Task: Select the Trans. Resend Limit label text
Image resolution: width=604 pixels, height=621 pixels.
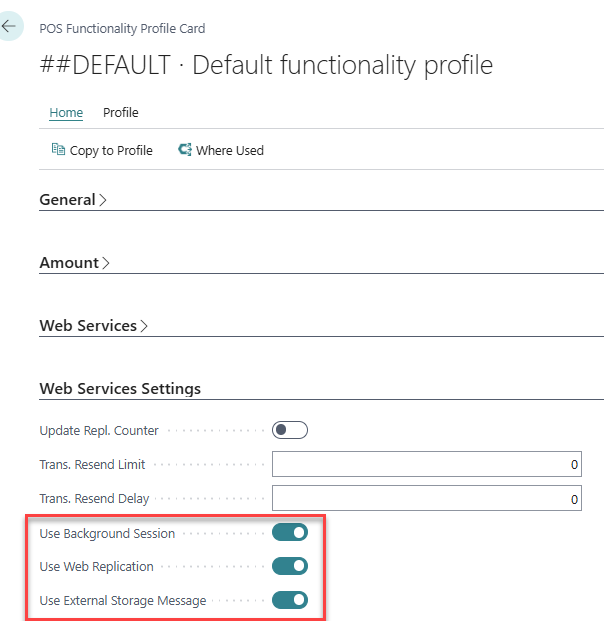Action: 92,465
